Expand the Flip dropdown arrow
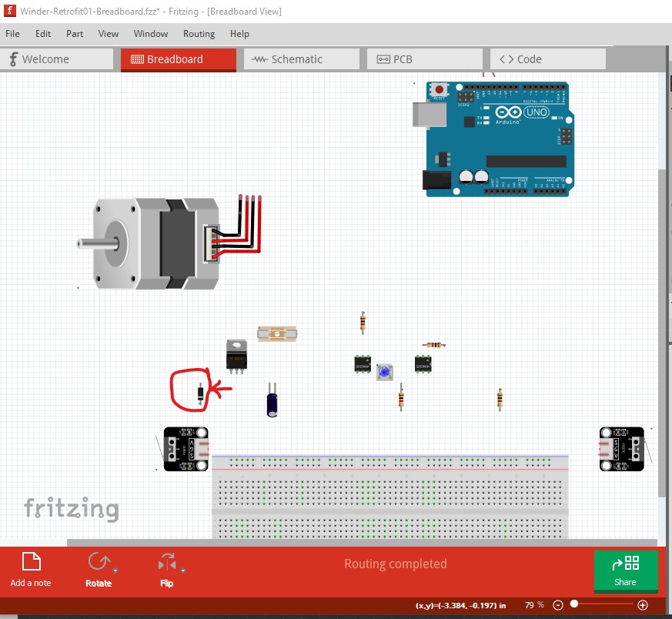Viewport: 672px width, 619px height. (x=183, y=570)
